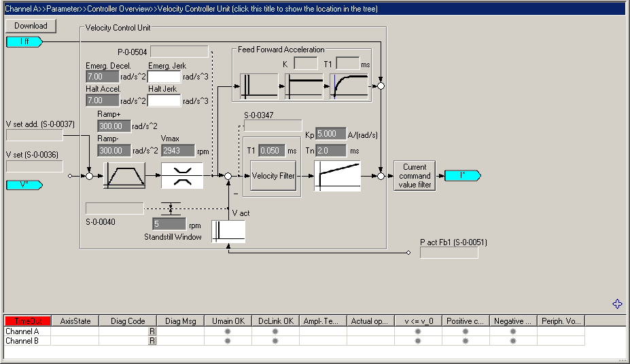
Task: Click Channel B Positive c... status indicator
Action: 466,341
